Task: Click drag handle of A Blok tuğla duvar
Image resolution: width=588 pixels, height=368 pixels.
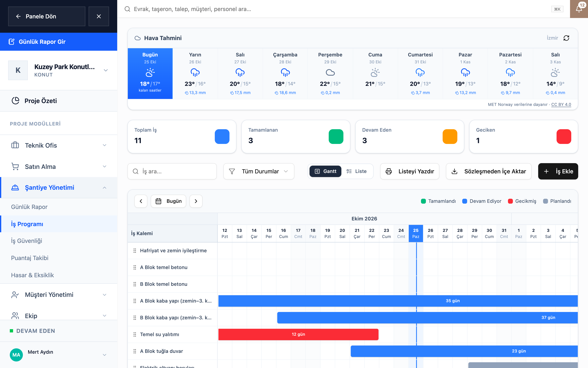Action: pyautogui.click(x=135, y=351)
